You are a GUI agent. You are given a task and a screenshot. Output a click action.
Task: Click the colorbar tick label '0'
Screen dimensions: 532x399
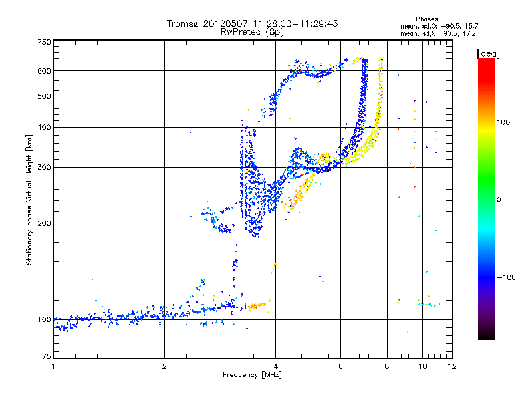click(499, 199)
